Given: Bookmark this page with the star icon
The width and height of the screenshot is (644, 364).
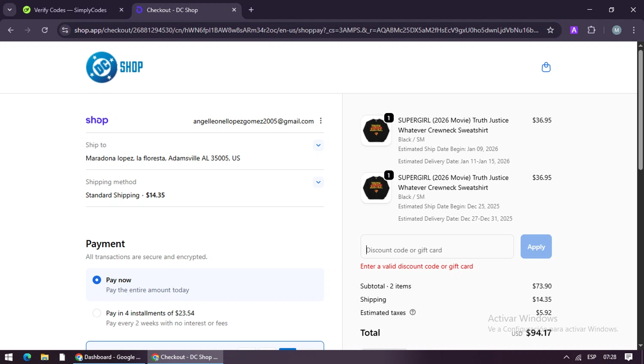Looking at the screenshot, I should 550,30.
